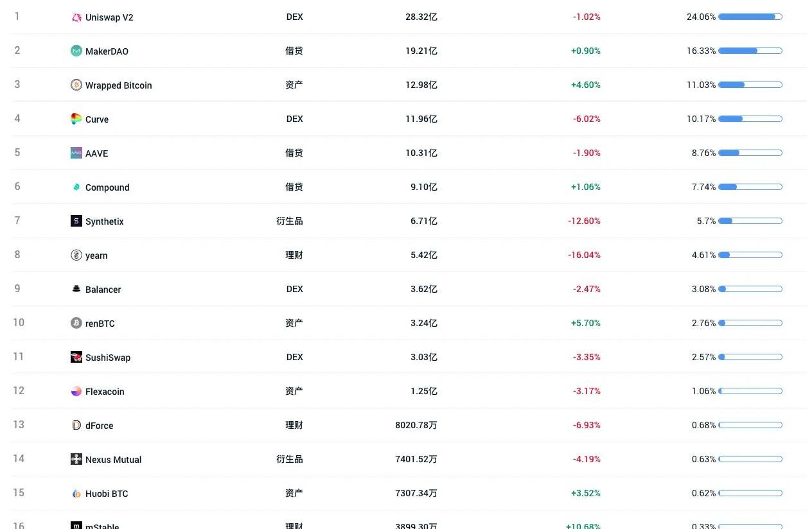Click the Curve rainbow logo icon
Screen dimensions: 812x529
(x=76, y=119)
